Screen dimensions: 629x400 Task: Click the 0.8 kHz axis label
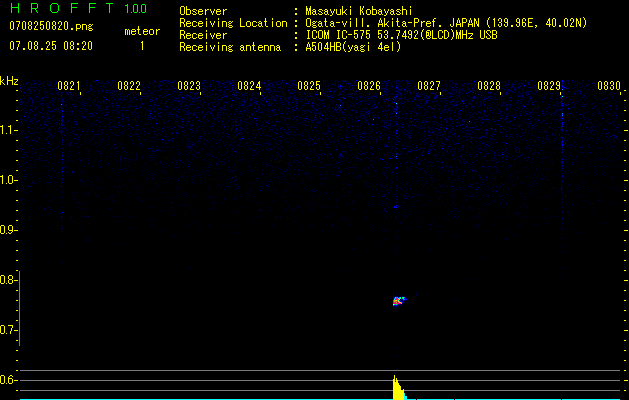click(9, 280)
